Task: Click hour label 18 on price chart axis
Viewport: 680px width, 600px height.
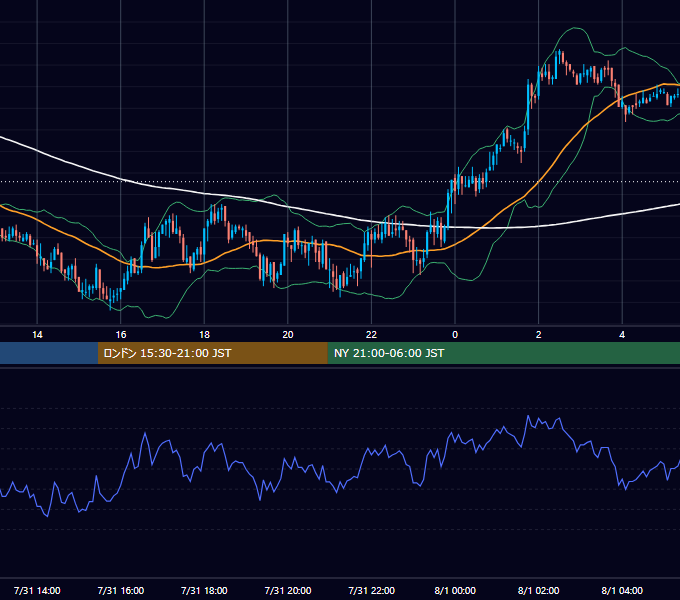Action: [204, 335]
